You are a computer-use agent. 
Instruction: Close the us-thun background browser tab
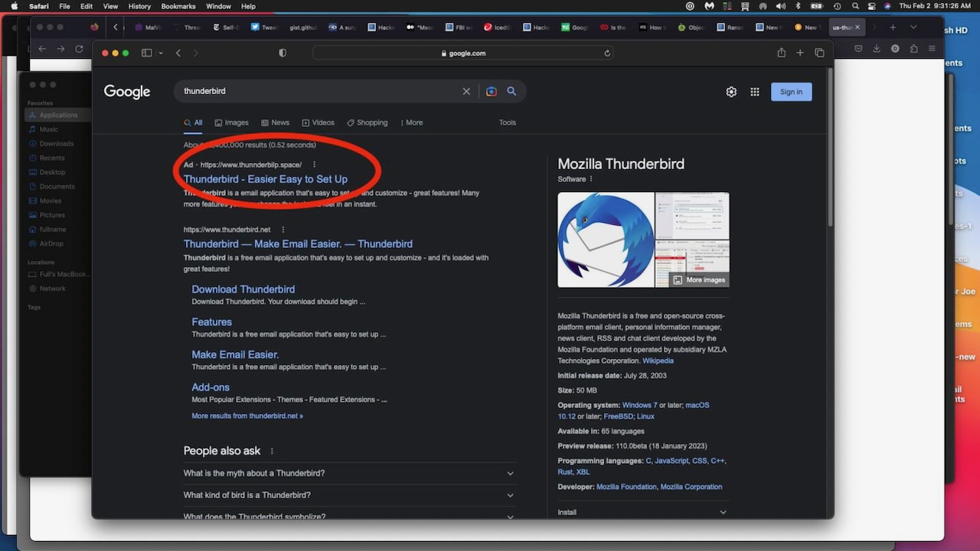tap(857, 27)
